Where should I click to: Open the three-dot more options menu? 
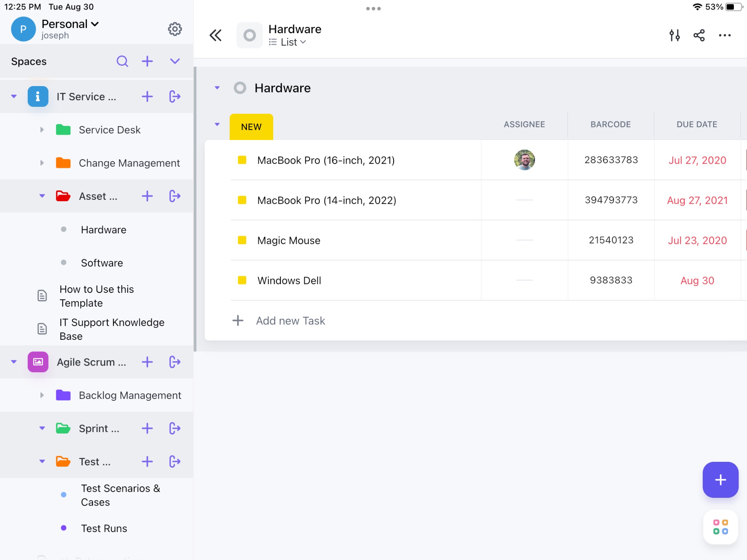point(724,35)
